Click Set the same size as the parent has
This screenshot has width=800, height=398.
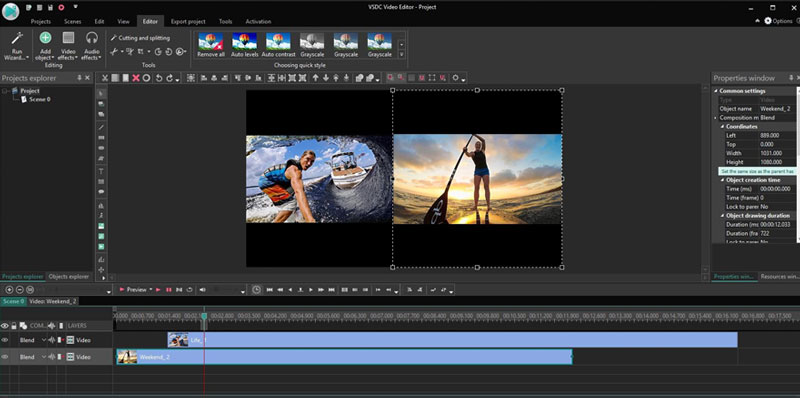coord(757,171)
